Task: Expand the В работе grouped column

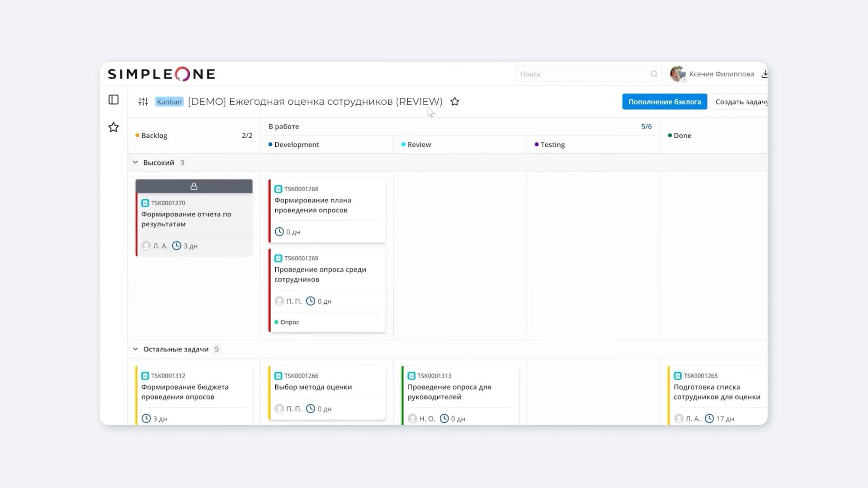Action: (284, 126)
